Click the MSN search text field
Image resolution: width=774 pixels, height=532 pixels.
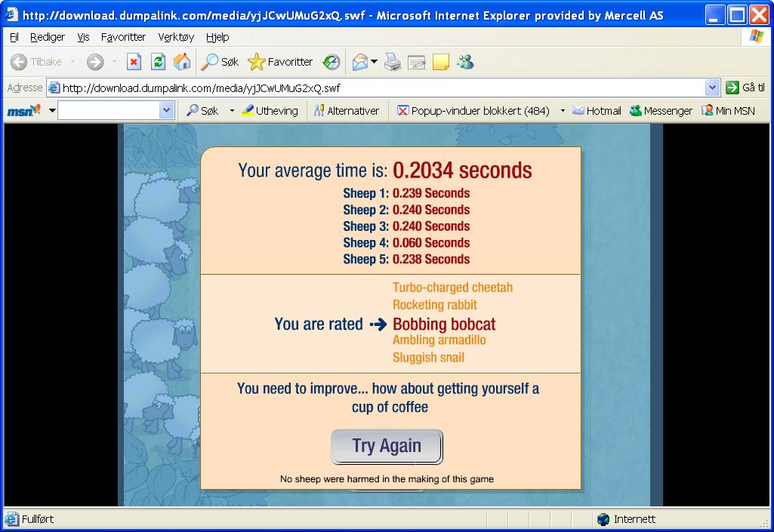[x=109, y=110]
